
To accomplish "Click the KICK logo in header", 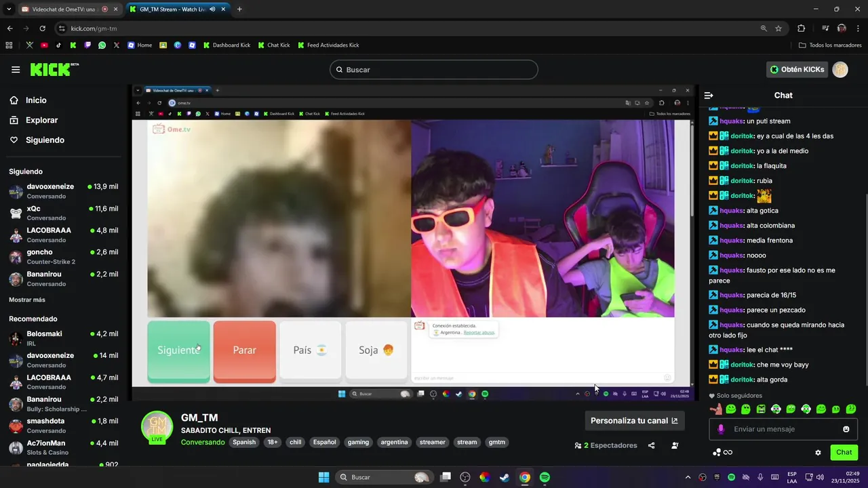I will coord(54,69).
